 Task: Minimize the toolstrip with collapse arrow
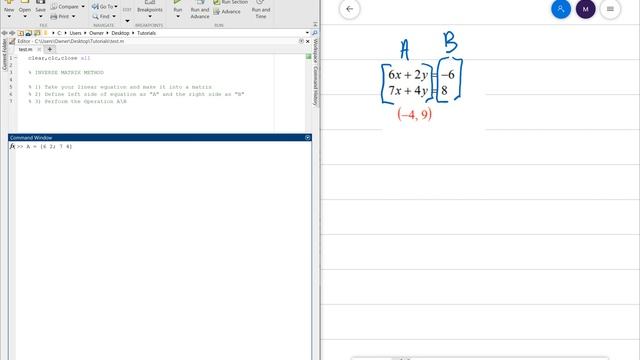click(x=315, y=25)
